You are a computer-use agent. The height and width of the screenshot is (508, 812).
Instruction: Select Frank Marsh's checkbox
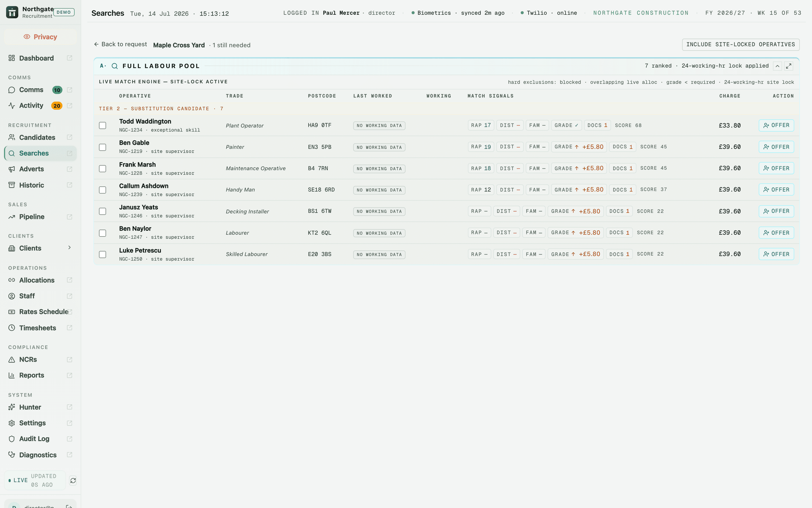point(103,168)
